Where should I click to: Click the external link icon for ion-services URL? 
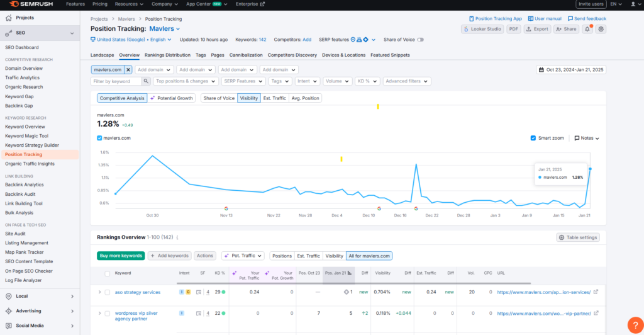[596, 292]
